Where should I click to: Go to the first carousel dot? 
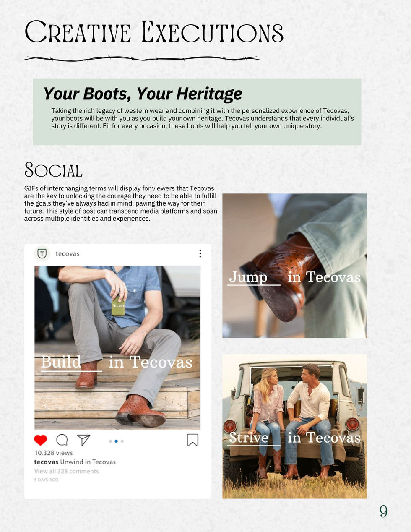(x=110, y=441)
